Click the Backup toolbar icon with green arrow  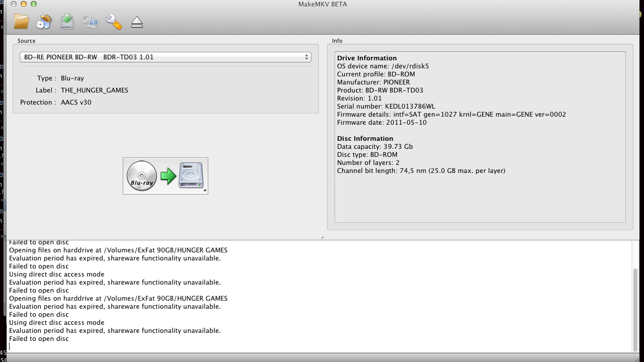point(67,22)
